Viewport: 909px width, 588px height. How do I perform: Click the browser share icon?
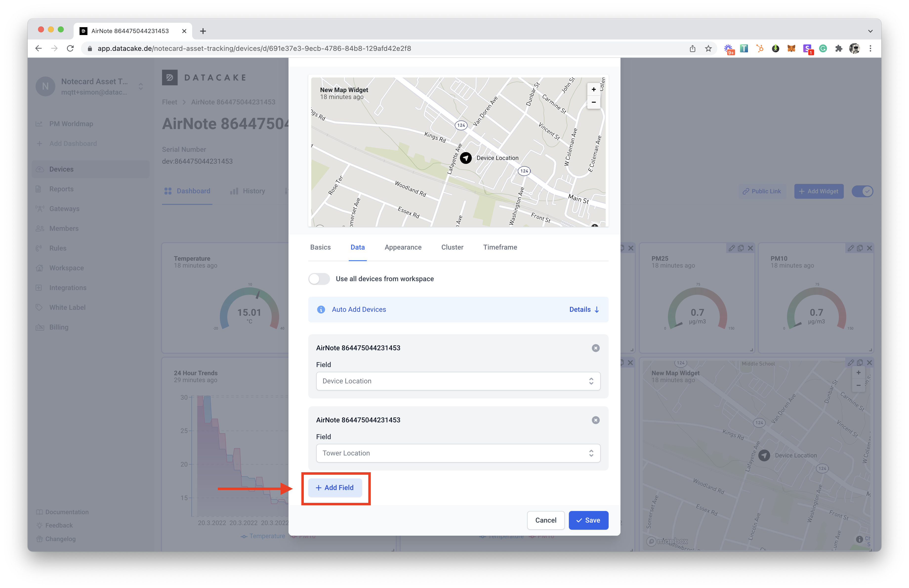pyautogui.click(x=692, y=48)
